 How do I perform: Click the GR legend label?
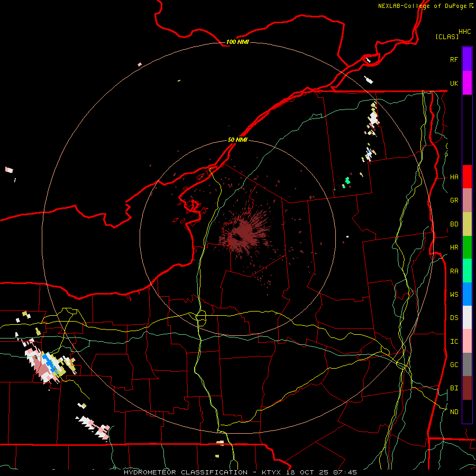click(454, 200)
